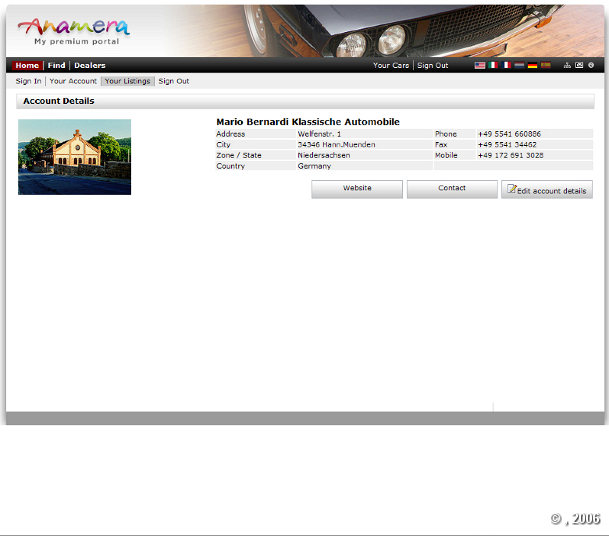609x536 pixels.
Task: Click the pencil icon on Edit account details
Action: point(512,189)
